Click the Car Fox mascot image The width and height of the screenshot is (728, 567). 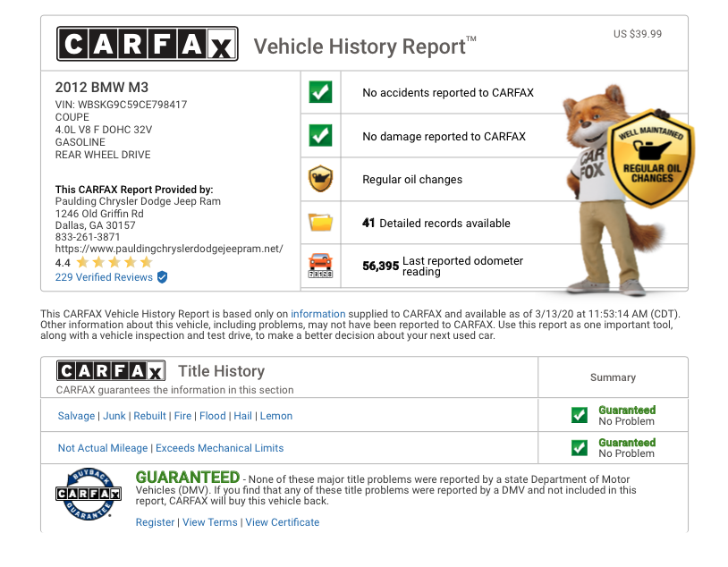604,190
